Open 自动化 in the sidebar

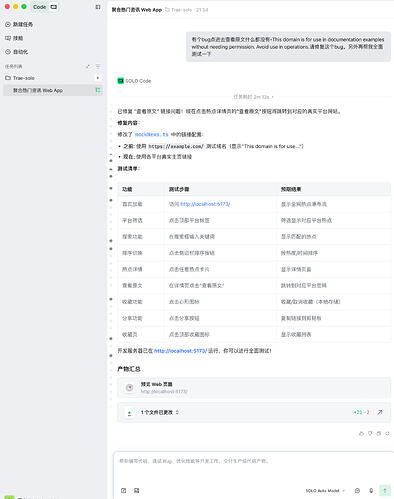17,52
